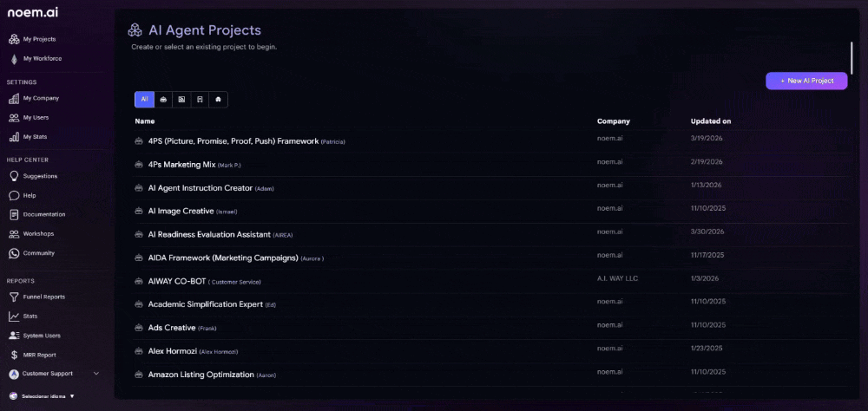The image size is (868, 411).
Task: Click the MRR Report dollar icon
Action: [x=14, y=355]
